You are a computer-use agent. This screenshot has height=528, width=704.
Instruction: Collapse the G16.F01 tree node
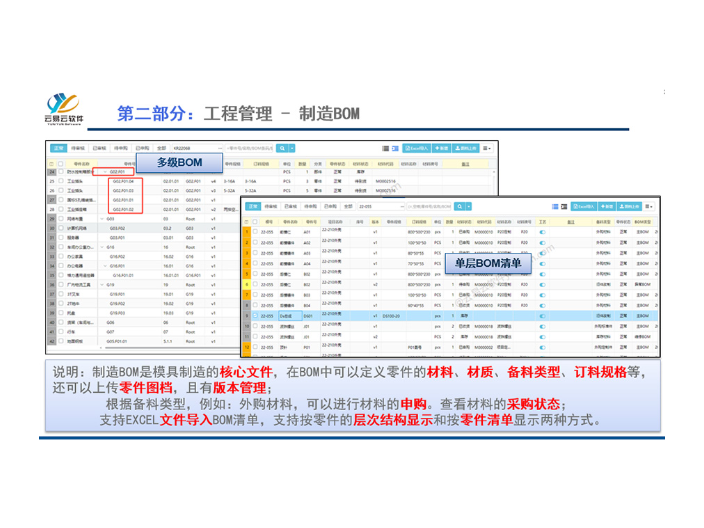pyautogui.click(x=105, y=266)
